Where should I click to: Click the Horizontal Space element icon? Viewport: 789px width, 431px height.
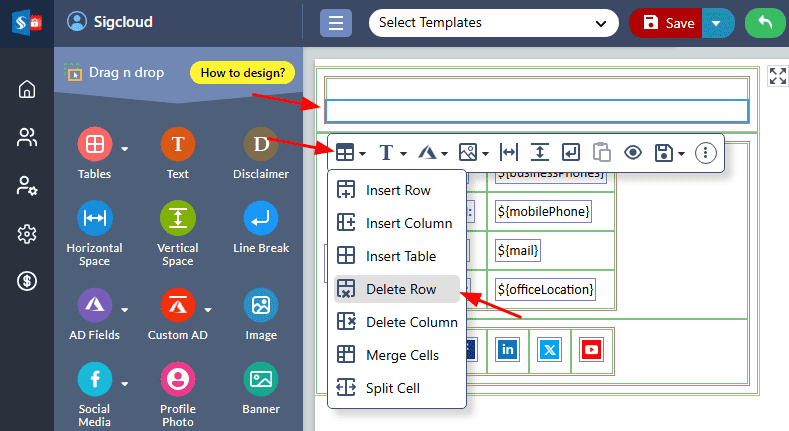94,219
